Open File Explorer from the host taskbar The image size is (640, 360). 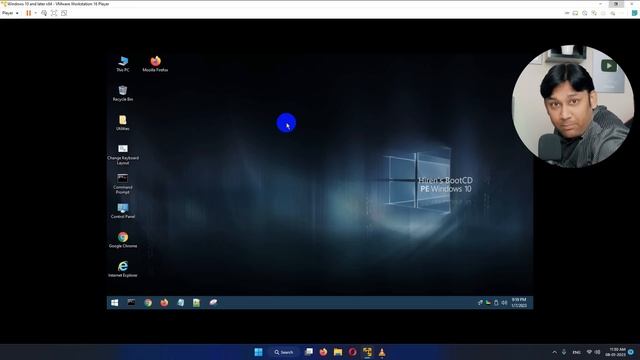pos(338,352)
